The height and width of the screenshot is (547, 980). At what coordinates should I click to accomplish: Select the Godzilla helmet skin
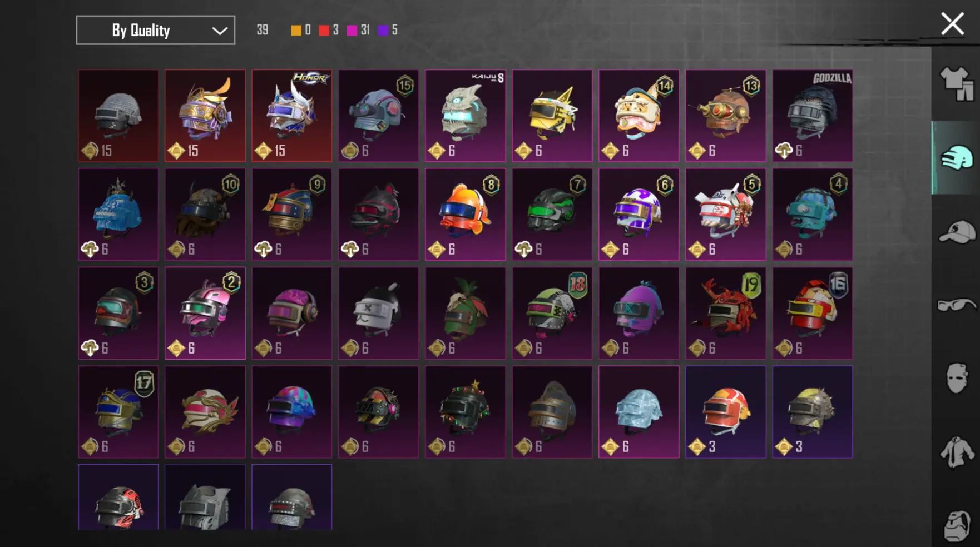pyautogui.click(x=812, y=116)
